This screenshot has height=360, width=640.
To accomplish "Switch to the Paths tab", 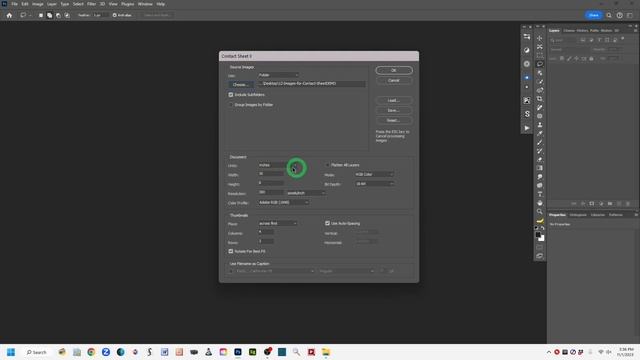I will pos(594,31).
